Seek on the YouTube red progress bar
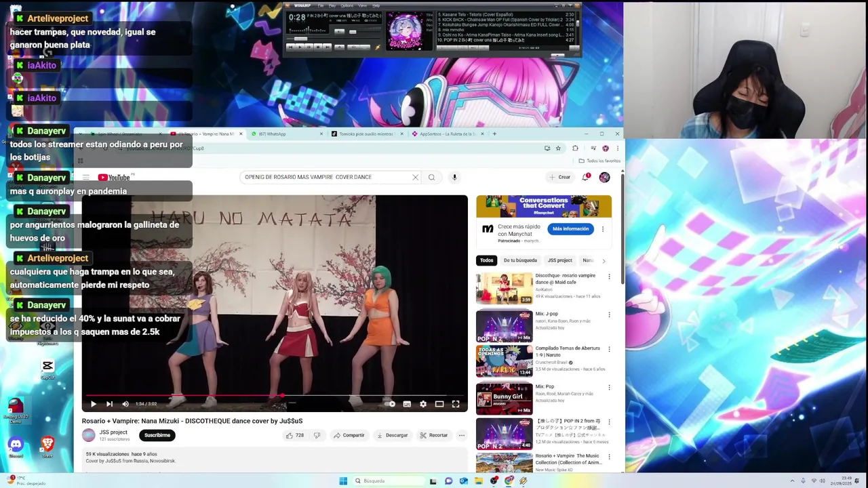 point(275,395)
